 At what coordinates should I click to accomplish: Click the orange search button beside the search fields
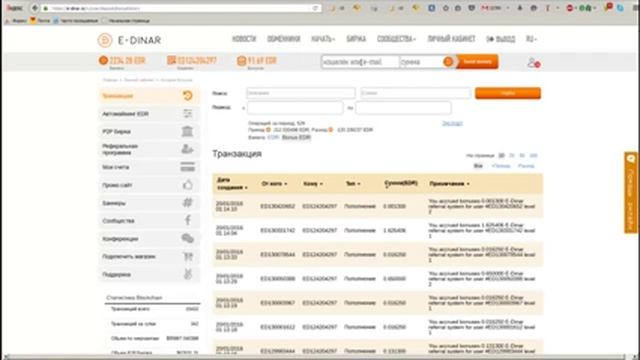tap(508, 93)
